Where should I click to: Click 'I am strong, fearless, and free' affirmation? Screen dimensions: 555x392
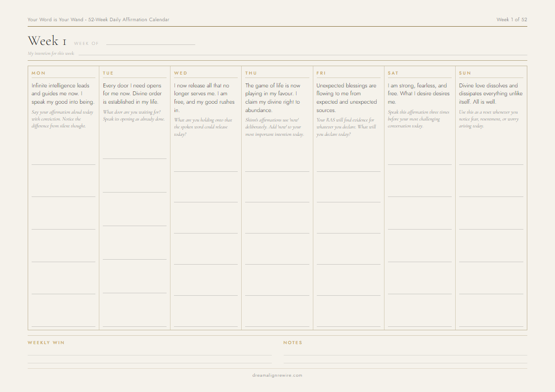pyautogui.click(x=419, y=94)
